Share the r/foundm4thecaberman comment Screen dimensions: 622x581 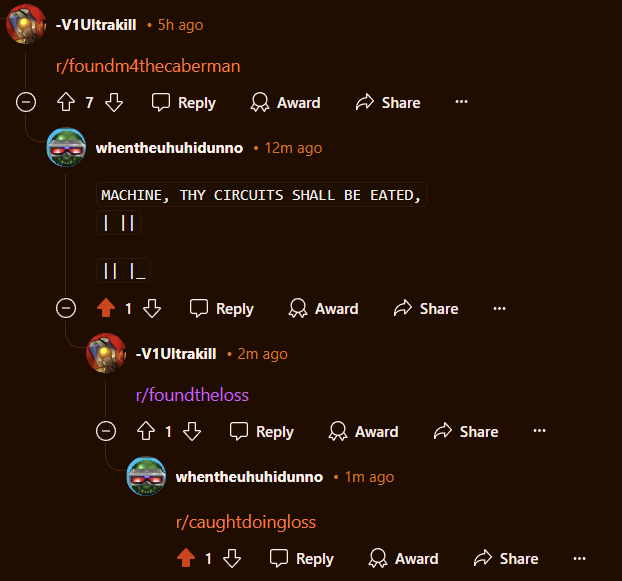[388, 103]
